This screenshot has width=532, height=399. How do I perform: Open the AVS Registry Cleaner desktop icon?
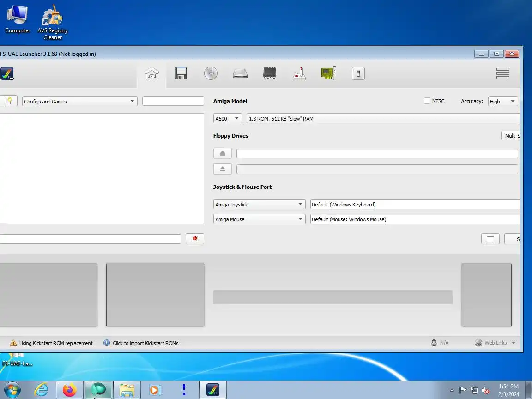(x=53, y=22)
